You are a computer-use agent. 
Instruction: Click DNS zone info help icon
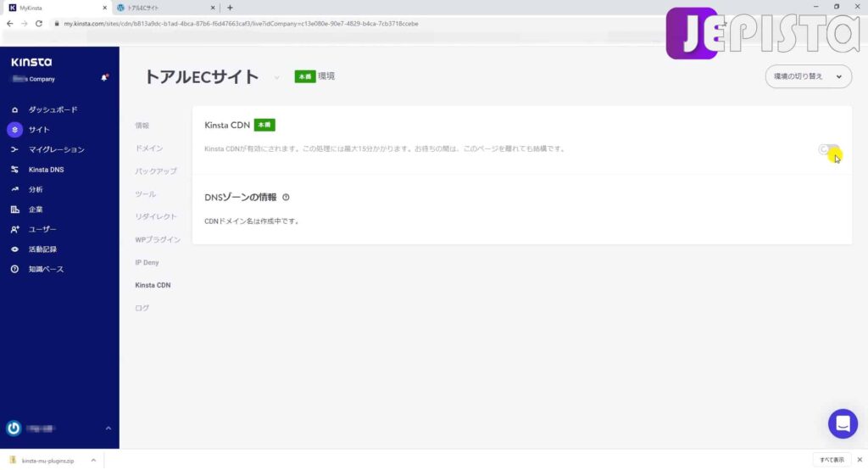tap(286, 198)
